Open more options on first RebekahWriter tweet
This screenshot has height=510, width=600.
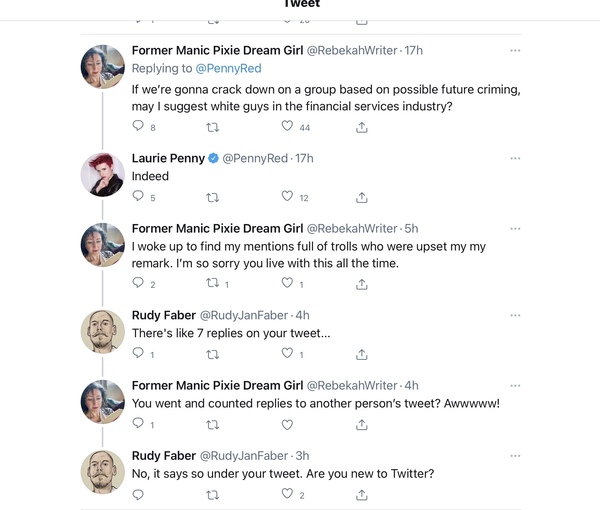tap(515, 51)
